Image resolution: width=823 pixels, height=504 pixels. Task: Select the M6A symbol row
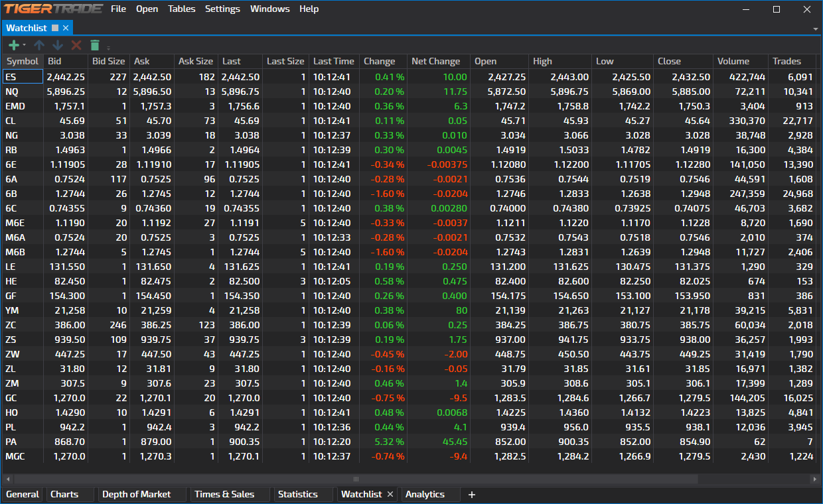(410, 237)
